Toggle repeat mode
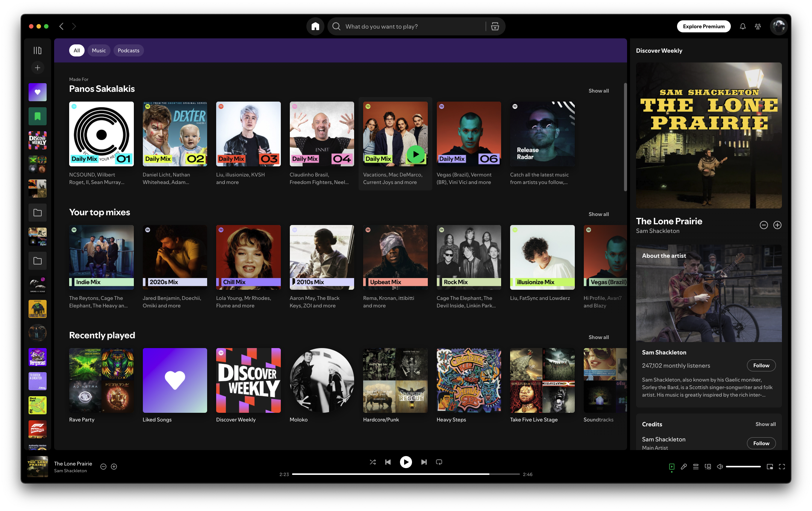The image size is (812, 511). click(x=439, y=462)
